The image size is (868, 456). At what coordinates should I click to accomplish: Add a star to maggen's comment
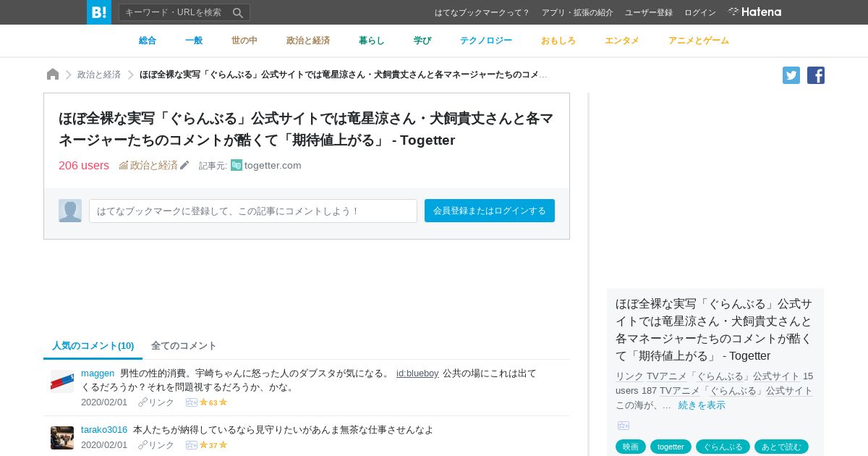click(192, 402)
